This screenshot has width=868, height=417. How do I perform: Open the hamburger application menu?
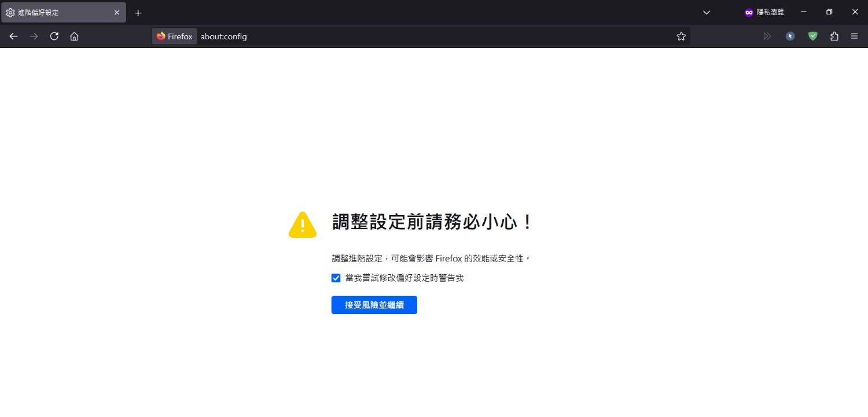point(854,36)
